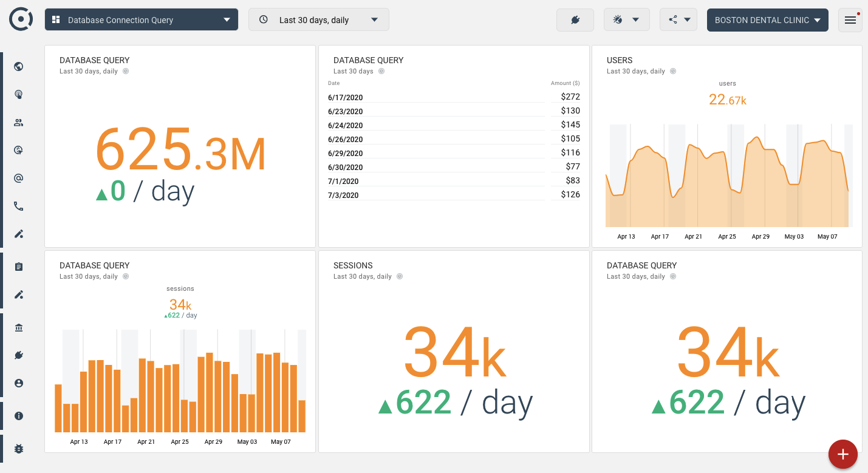Expand the Database Connection Query dashboard dropdown

[x=141, y=20]
